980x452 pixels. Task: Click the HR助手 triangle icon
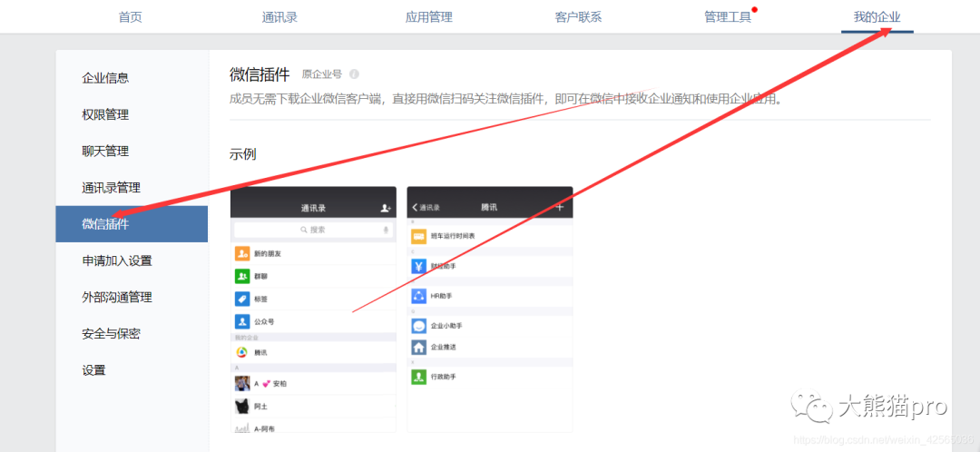click(x=418, y=296)
